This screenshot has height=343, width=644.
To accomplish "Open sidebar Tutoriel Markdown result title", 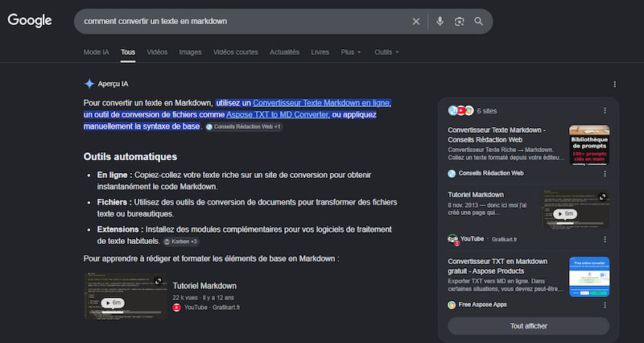I will 476,195.
